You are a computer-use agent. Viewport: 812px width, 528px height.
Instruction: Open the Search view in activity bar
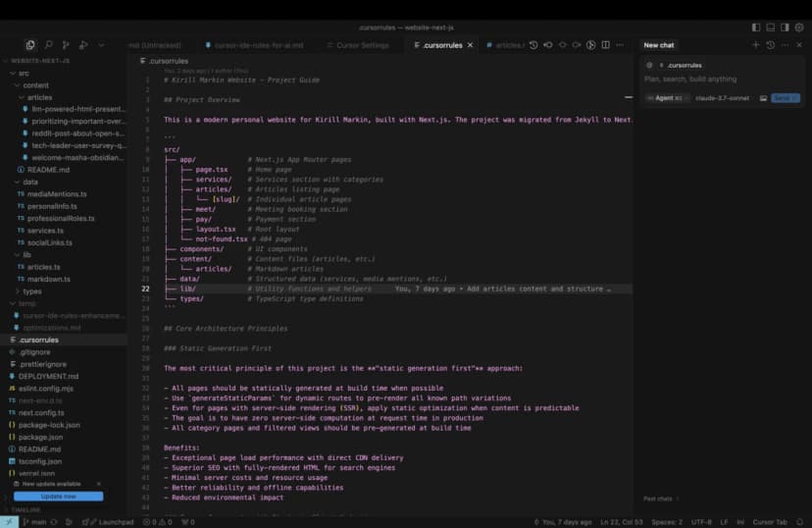48,45
